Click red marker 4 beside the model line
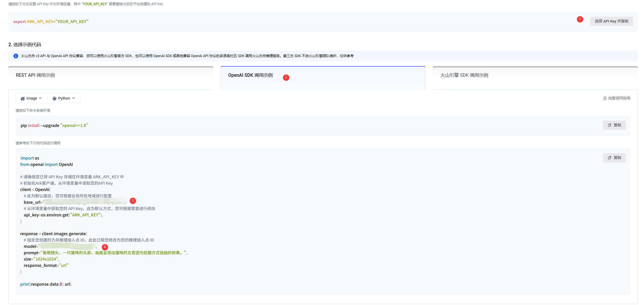 (x=105, y=247)
